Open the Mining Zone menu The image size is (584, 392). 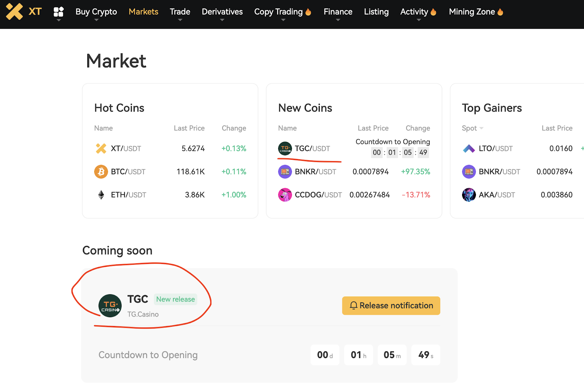pyautogui.click(x=472, y=12)
